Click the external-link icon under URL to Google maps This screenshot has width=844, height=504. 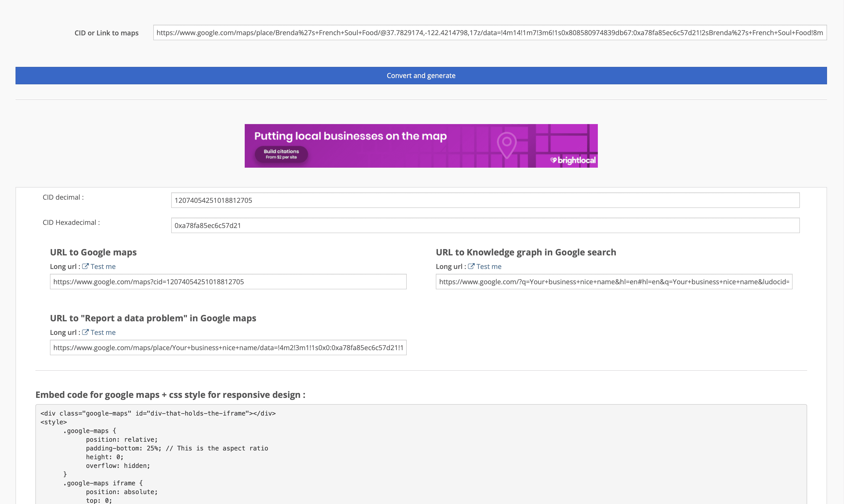click(85, 266)
